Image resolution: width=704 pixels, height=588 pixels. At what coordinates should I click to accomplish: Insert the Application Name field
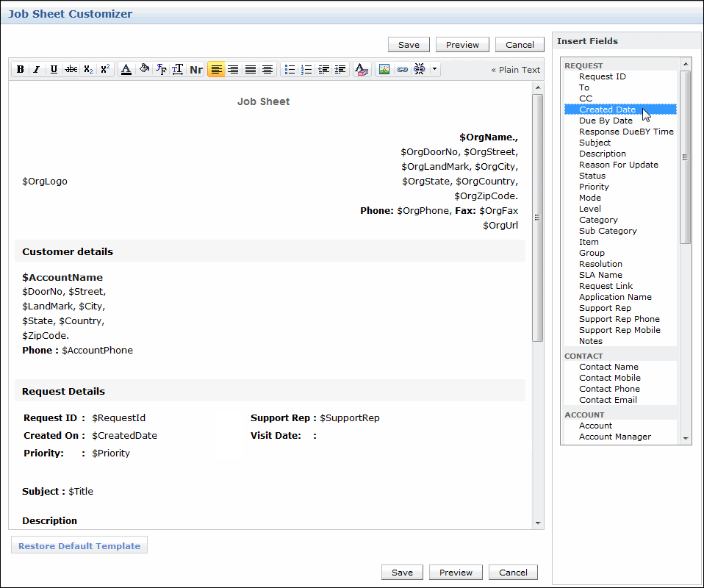coord(615,297)
